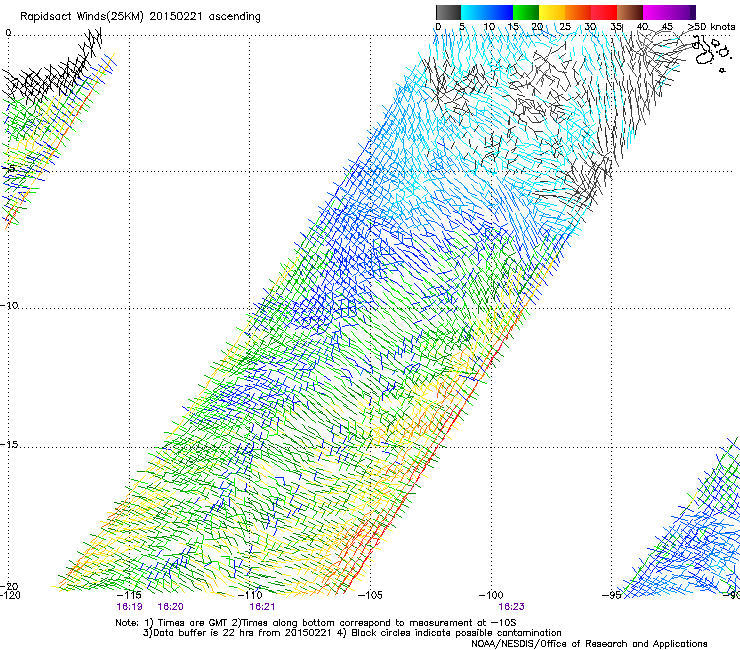
Task: Click the orange 25-30 knots color segment
Action: [x=578, y=12]
